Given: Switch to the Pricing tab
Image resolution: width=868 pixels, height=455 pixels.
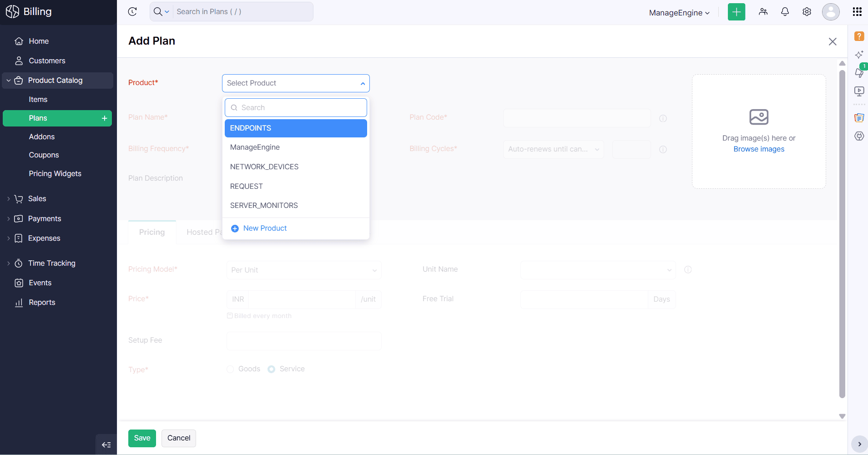Looking at the screenshot, I should pyautogui.click(x=152, y=233).
